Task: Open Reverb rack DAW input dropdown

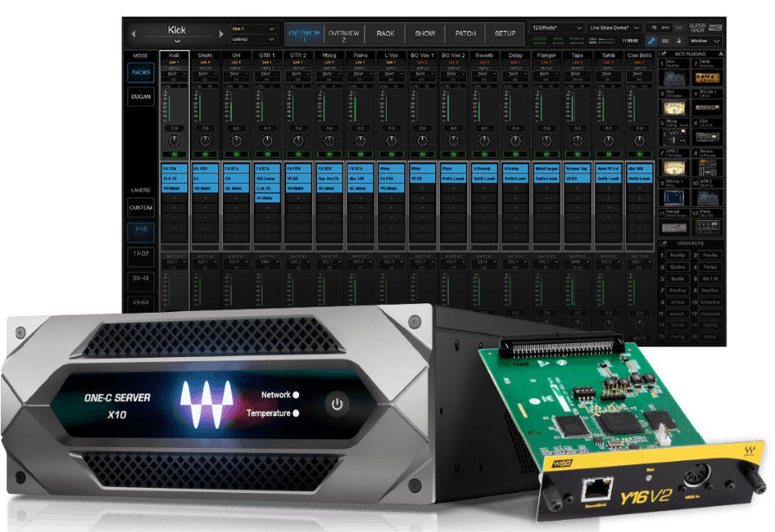Action: [485, 75]
